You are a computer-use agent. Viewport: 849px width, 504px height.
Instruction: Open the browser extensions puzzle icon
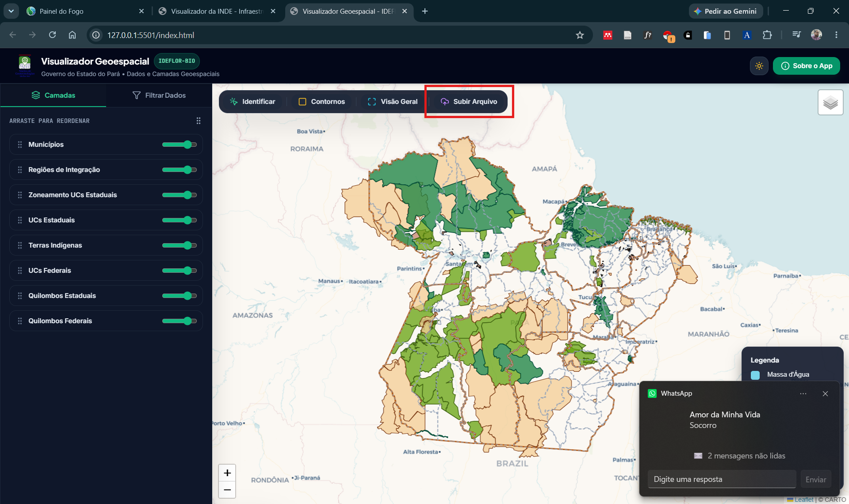tap(767, 35)
